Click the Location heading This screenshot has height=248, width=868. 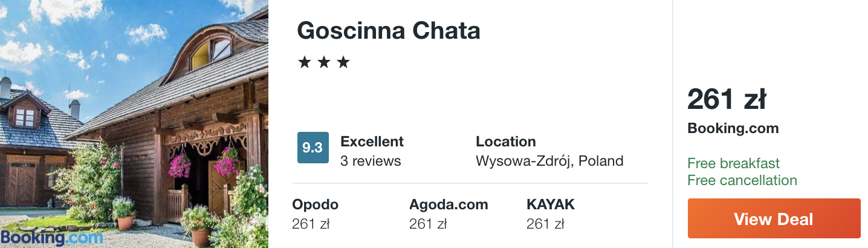pyautogui.click(x=506, y=142)
